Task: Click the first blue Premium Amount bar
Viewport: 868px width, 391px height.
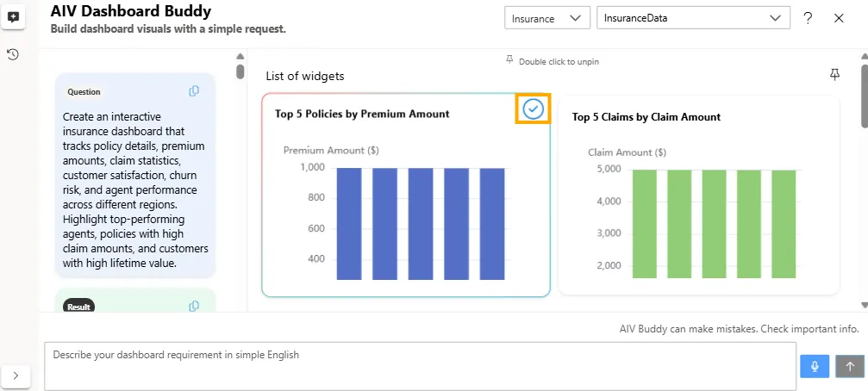Action: [x=349, y=224]
